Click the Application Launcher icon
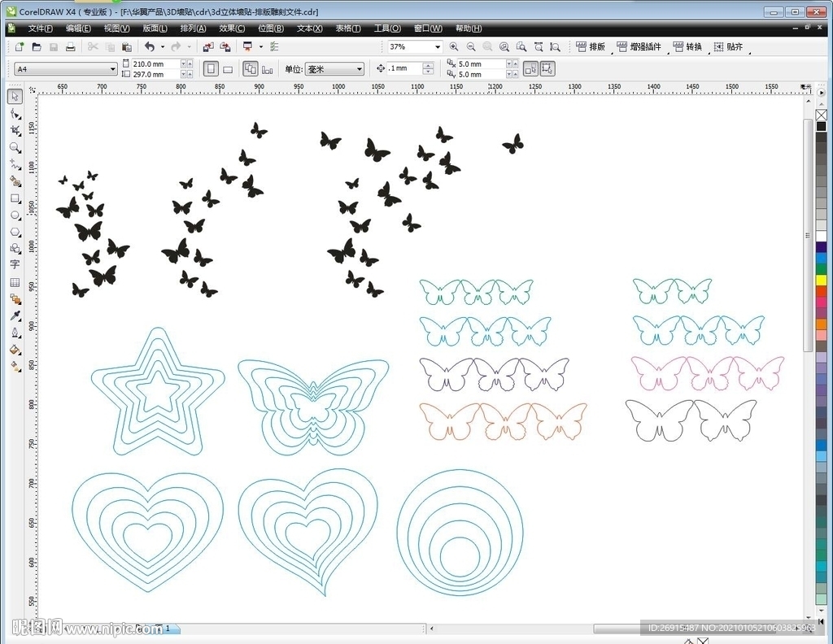The width and height of the screenshot is (833, 644). (247, 46)
